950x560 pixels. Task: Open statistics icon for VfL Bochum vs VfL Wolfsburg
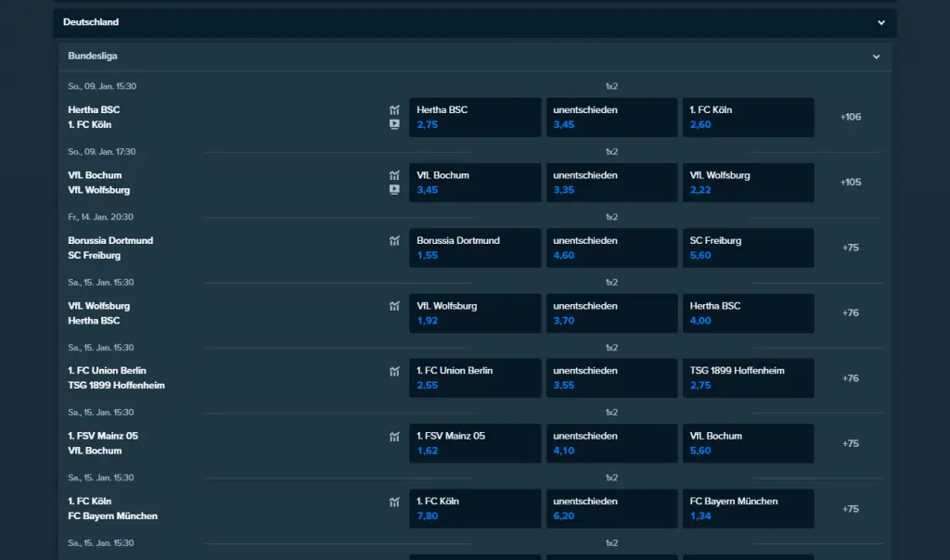click(x=394, y=175)
